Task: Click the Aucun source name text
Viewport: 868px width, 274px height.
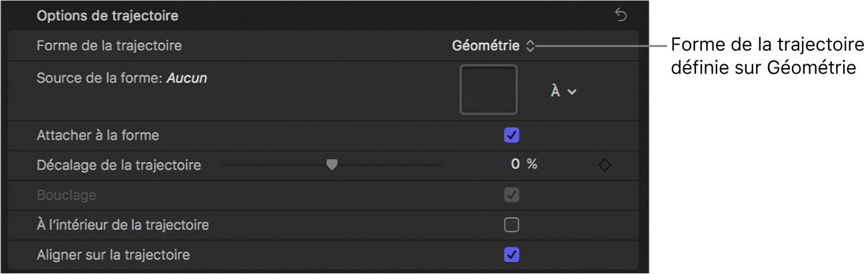Action: pyautogui.click(x=187, y=78)
